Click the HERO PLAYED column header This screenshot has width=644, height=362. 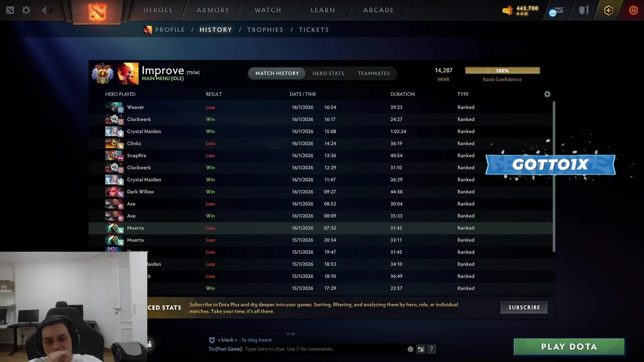click(x=120, y=94)
